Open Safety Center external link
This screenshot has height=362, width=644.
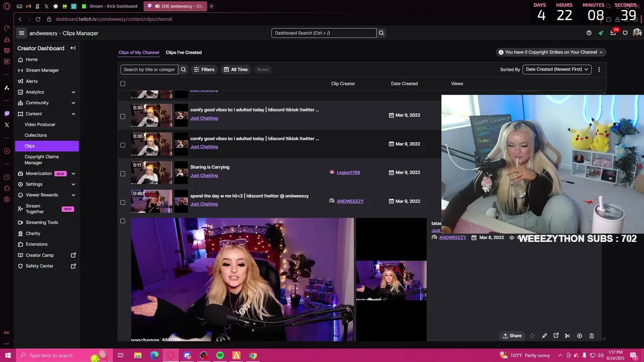pos(46,266)
